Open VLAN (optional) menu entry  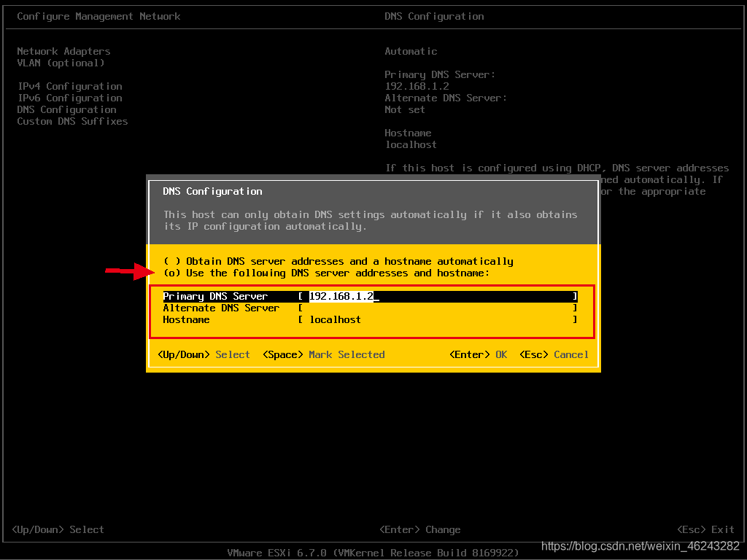pyautogui.click(x=61, y=63)
